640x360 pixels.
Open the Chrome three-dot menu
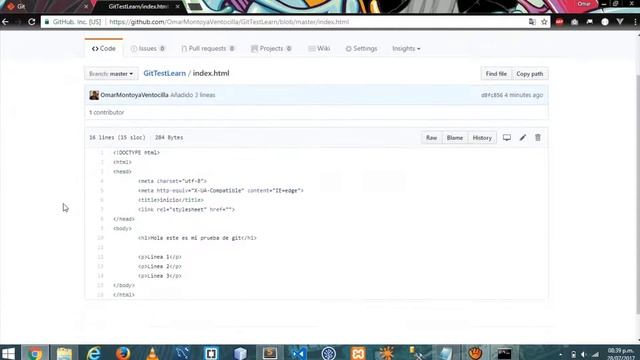[x=635, y=22]
